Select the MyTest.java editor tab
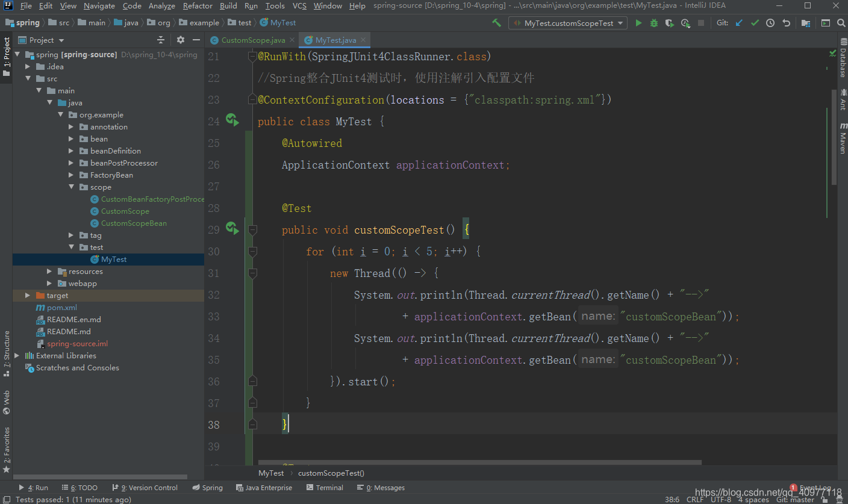Viewport: 848px width, 504px height. (x=335, y=40)
